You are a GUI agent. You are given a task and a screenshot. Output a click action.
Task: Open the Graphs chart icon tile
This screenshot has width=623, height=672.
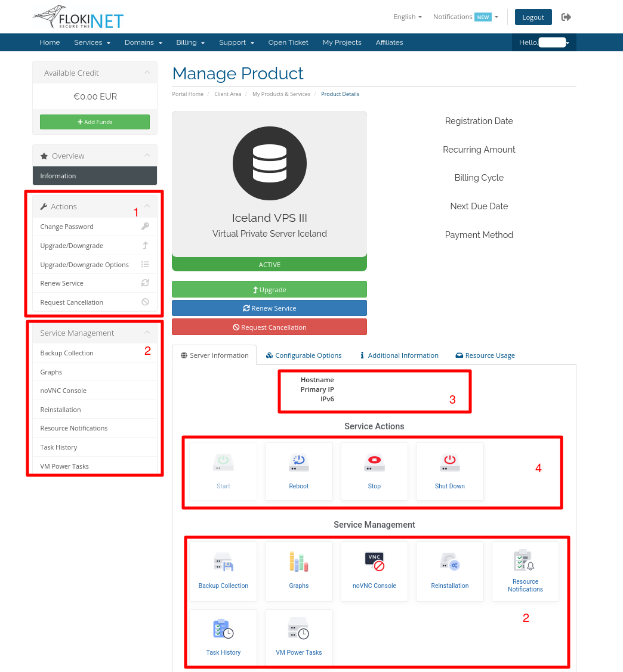[x=298, y=562]
